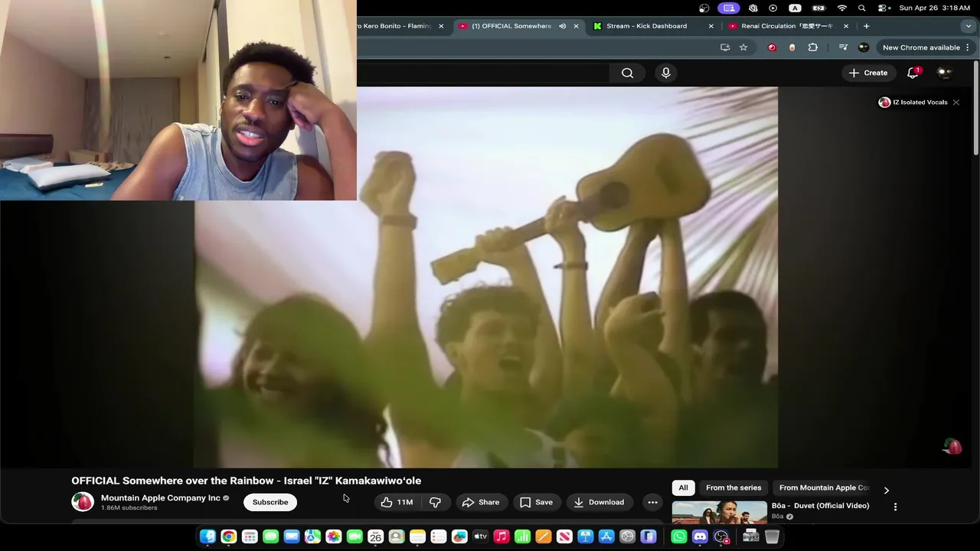The image size is (980, 551).
Task: Open Discord from the Dock
Action: [700, 536]
